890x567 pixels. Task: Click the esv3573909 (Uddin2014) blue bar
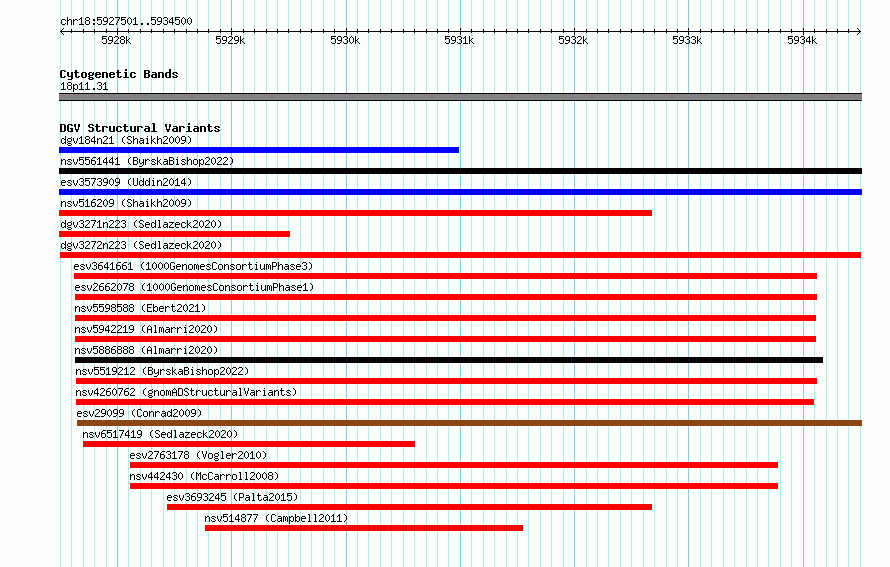click(460, 192)
